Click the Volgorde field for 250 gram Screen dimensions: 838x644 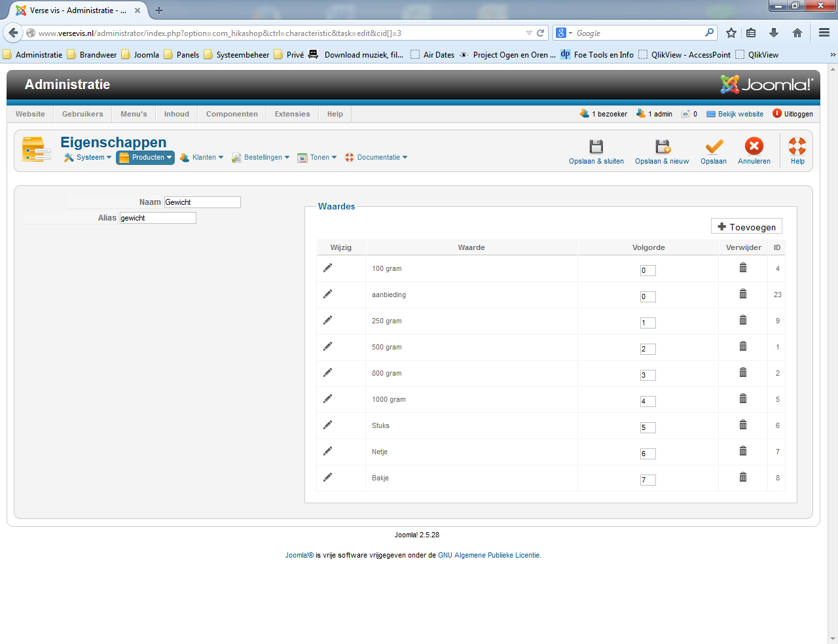click(x=648, y=323)
